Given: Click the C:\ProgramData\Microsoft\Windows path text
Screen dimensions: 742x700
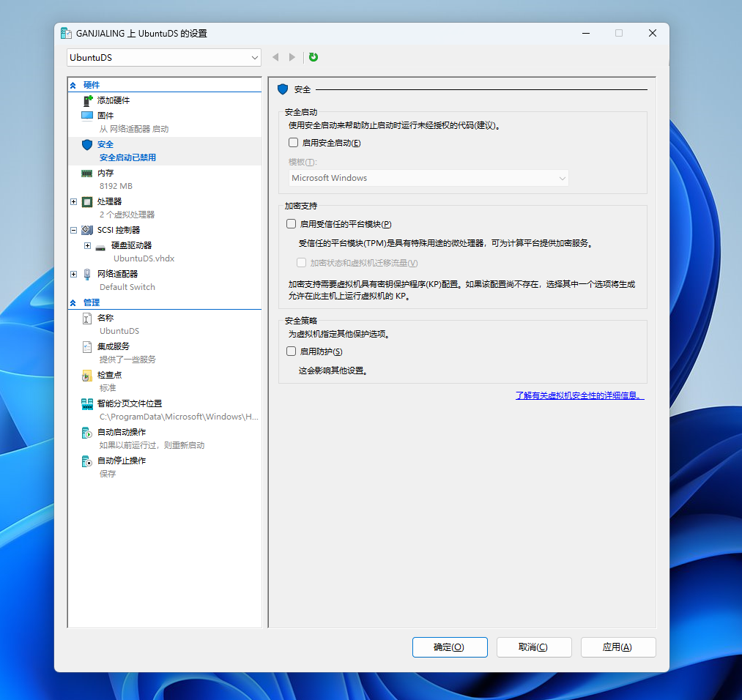Looking at the screenshot, I should coord(179,417).
